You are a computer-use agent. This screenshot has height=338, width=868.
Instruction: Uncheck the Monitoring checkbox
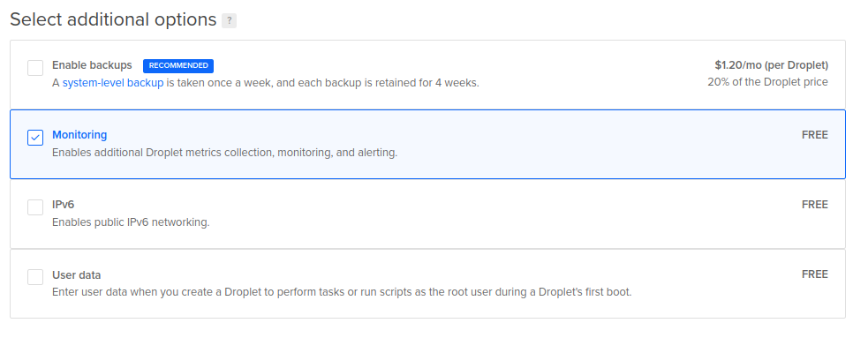(x=35, y=138)
